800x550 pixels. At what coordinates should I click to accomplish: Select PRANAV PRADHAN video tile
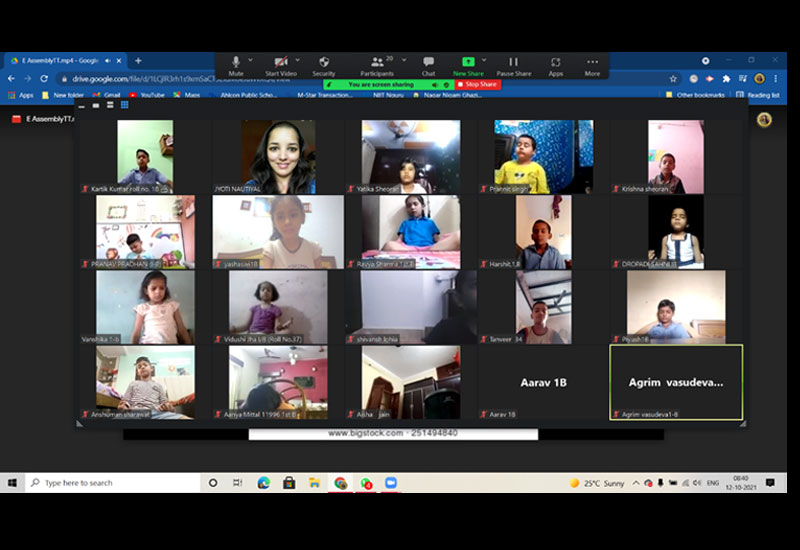click(x=145, y=232)
